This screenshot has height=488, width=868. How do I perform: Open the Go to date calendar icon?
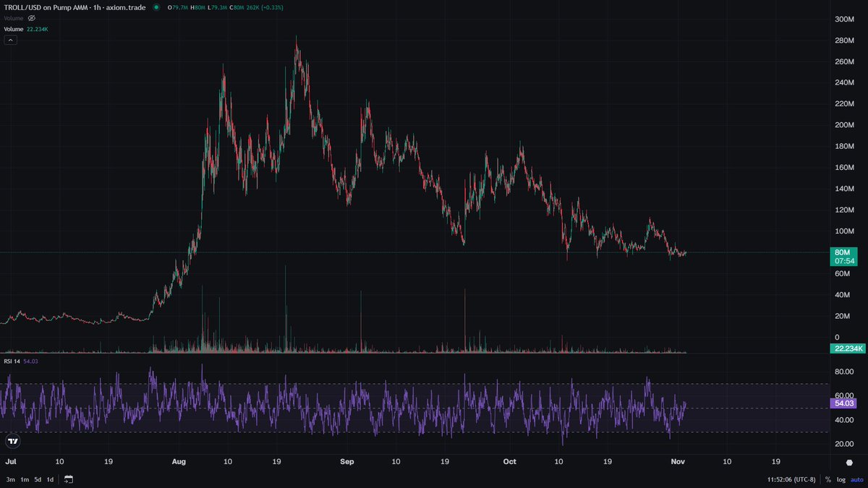(69, 479)
